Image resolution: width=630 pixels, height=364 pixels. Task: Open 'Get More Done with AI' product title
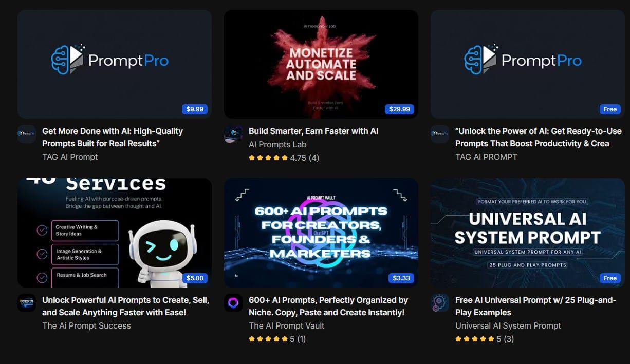coord(113,137)
